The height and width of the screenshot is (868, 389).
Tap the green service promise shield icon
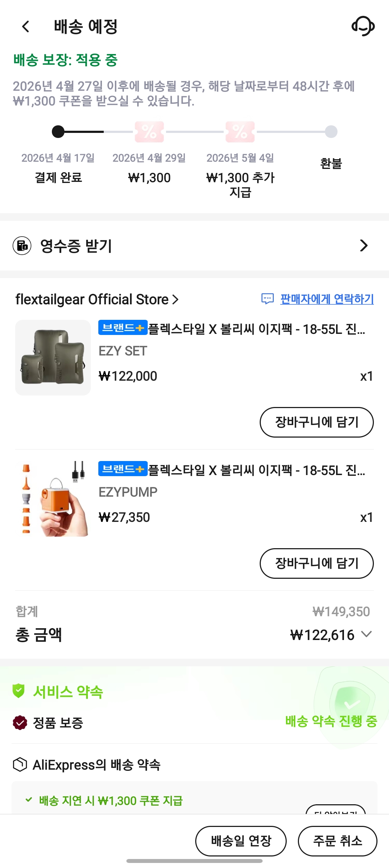tap(18, 691)
